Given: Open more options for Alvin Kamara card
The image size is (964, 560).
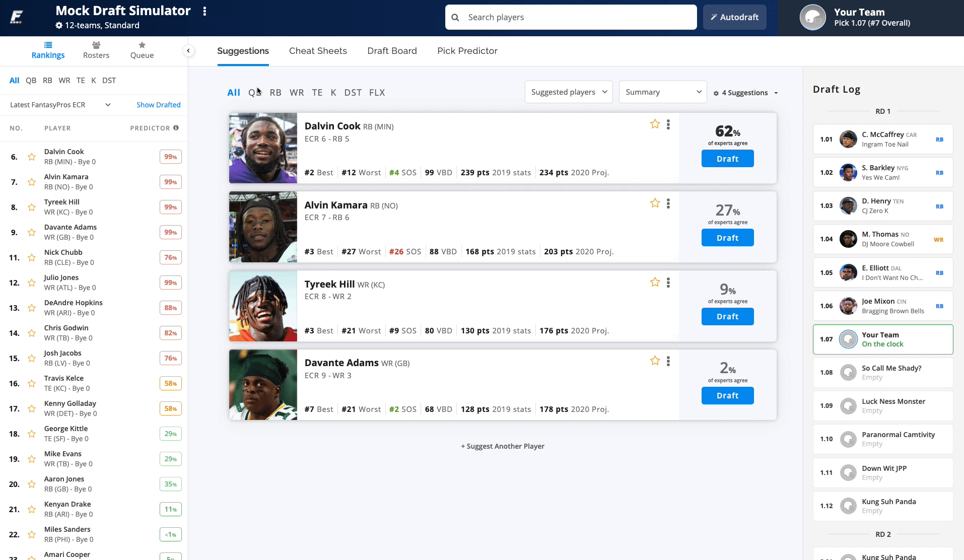Looking at the screenshot, I should (668, 203).
